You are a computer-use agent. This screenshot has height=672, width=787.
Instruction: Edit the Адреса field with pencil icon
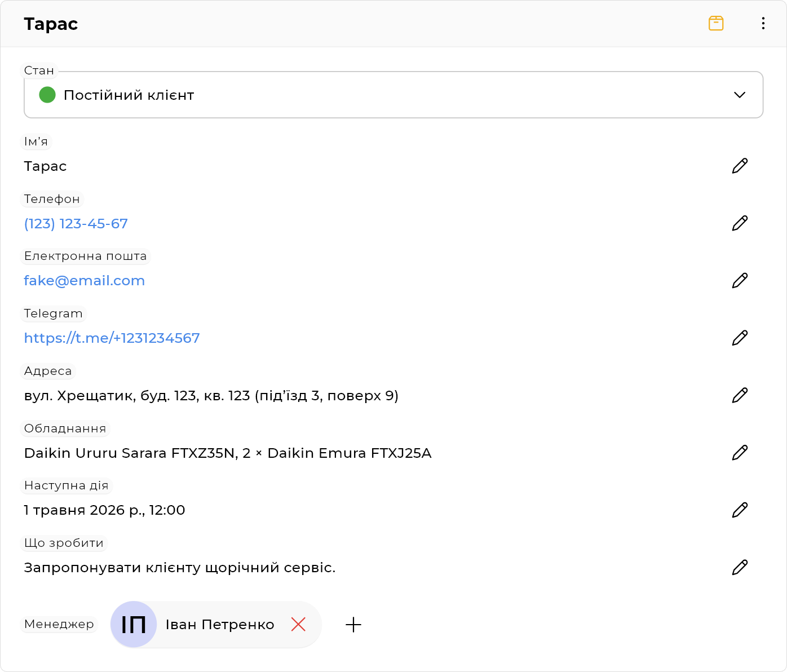click(740, 395)
